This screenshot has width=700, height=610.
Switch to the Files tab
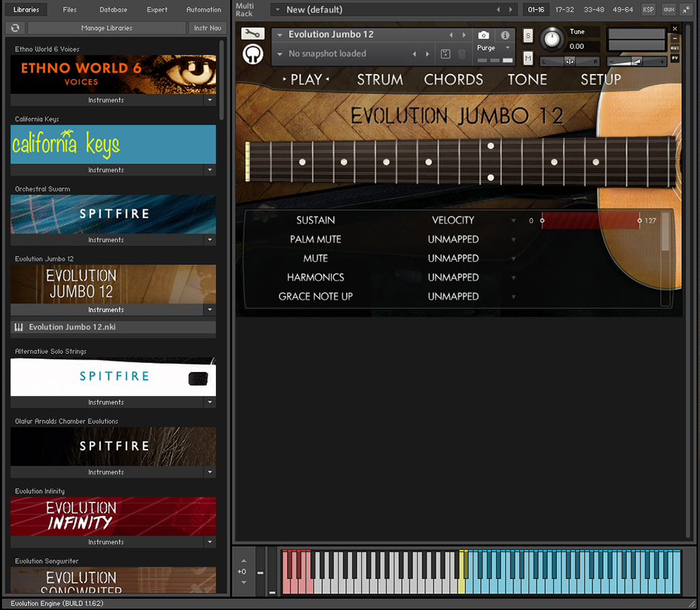click(x=69, y=9)
